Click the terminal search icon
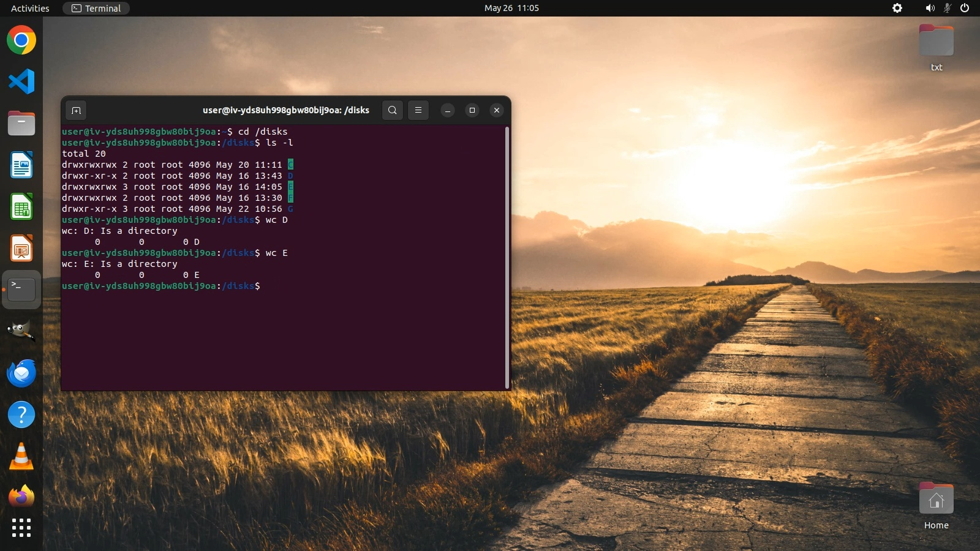The width and height of the screenshot is (980, 551). point(393,110)
